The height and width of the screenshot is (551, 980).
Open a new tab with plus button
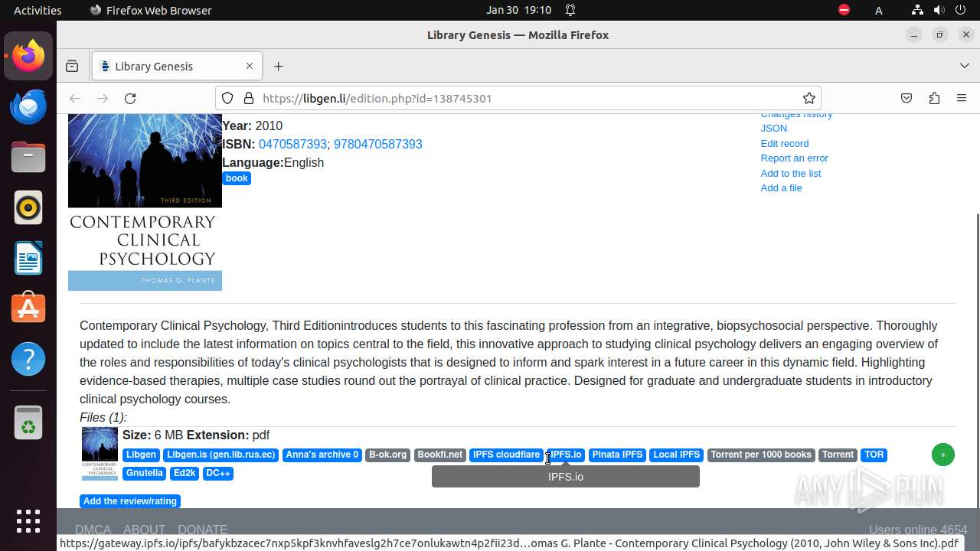[x=278, y=66]
